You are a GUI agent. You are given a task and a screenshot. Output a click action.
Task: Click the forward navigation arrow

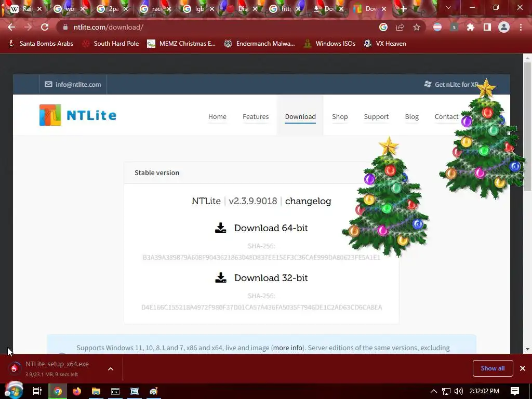pyautogui.click(x=28, y=27)
